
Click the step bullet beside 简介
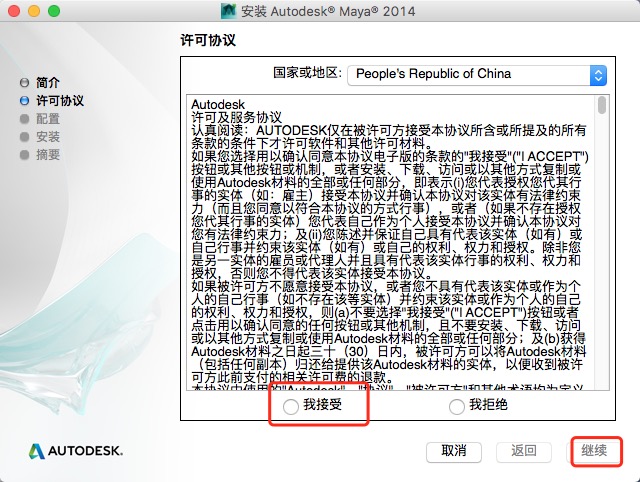coord(24,83)
